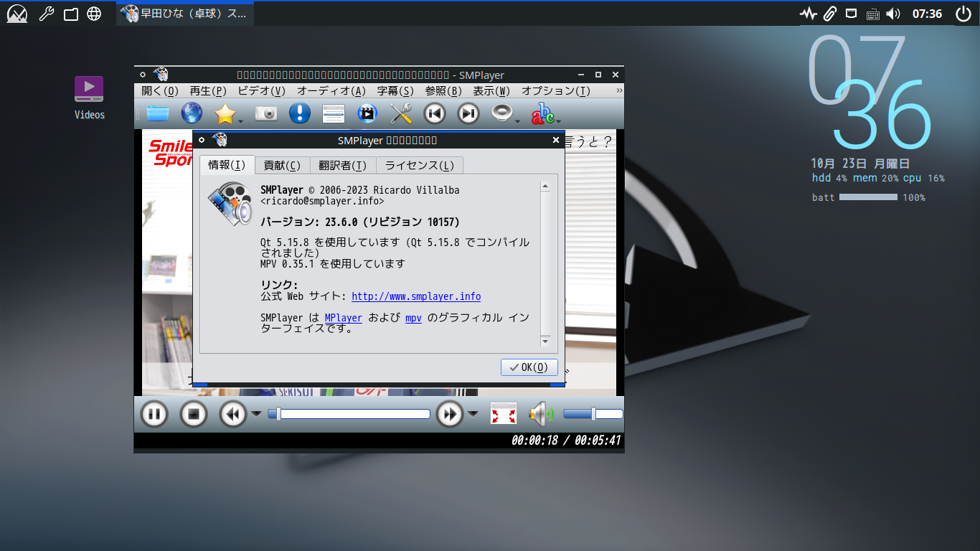
Task: Click the keyboard tray icon
Action: 872,14
